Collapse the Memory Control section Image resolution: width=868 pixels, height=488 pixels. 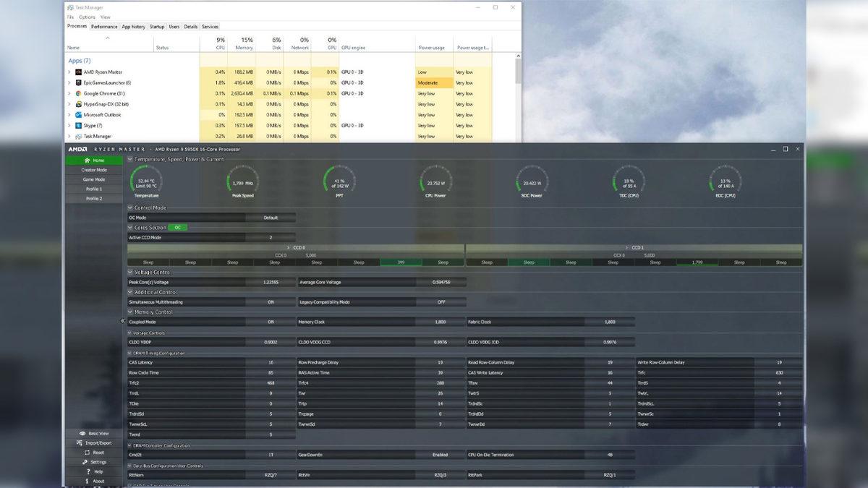(x=130, y=312)
